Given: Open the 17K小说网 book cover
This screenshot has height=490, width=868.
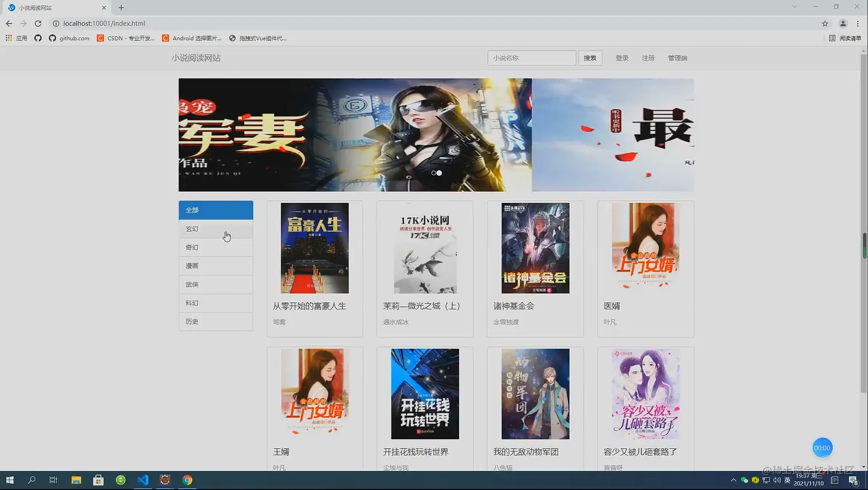Looking at the screenshot, I should coord(425,248).
